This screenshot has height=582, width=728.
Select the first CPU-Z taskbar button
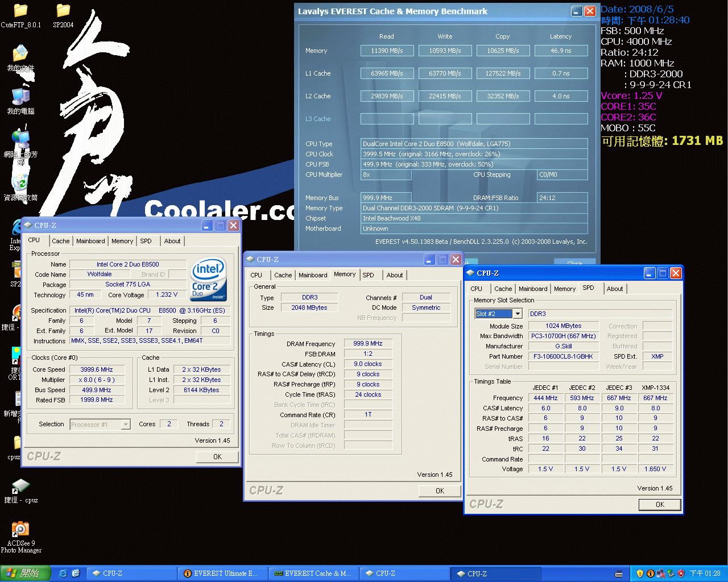(x=131, y=573)
